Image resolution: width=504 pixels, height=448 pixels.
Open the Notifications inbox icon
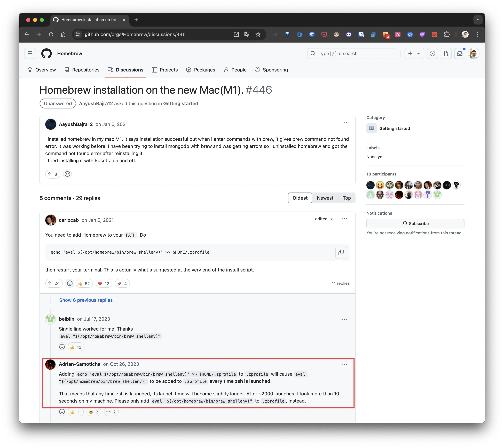(x=460, y=53)
